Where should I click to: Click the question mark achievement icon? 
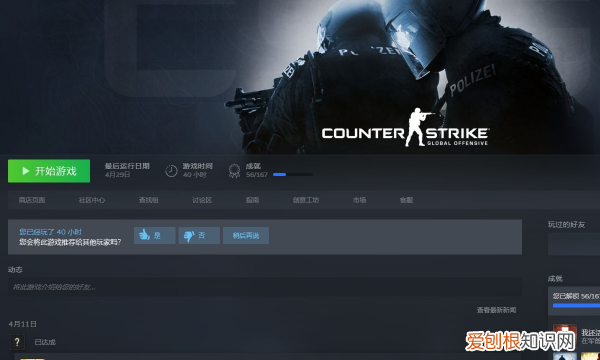(x=17, y=342)
